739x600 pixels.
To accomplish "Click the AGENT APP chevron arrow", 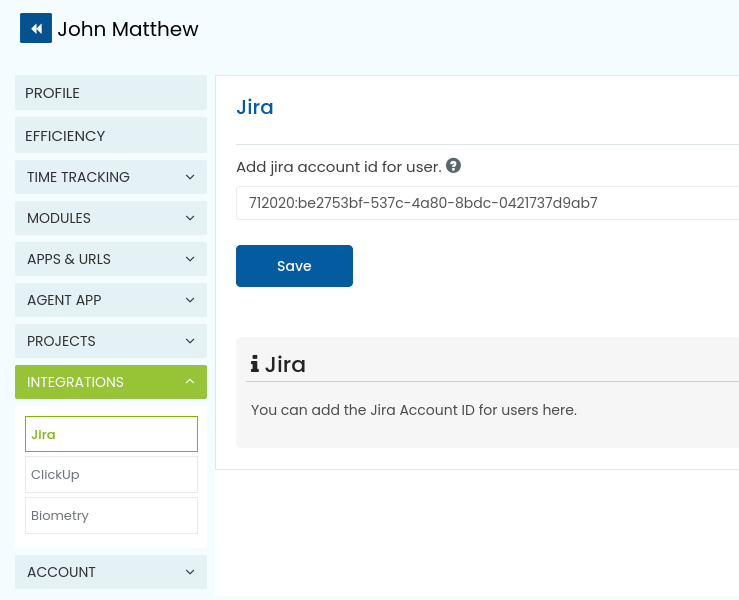I will 190,300.
